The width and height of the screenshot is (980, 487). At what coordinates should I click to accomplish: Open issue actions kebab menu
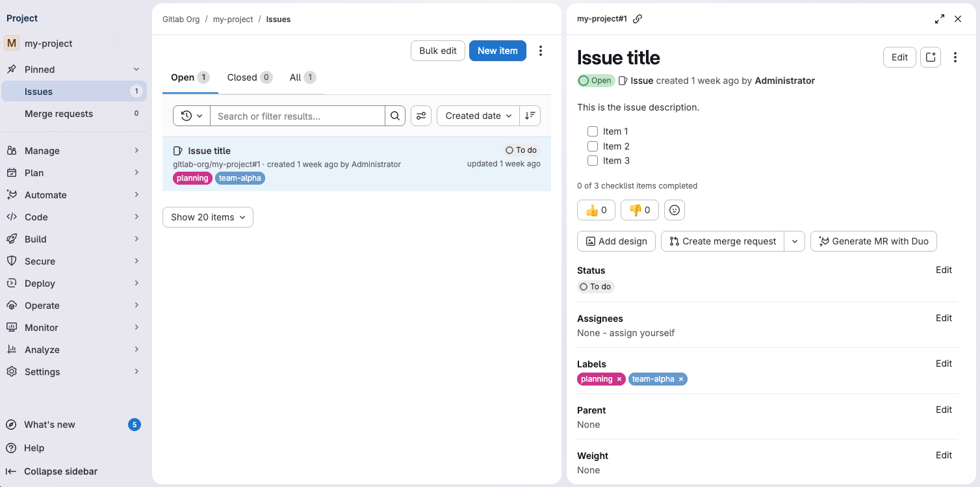pos(955,57)
